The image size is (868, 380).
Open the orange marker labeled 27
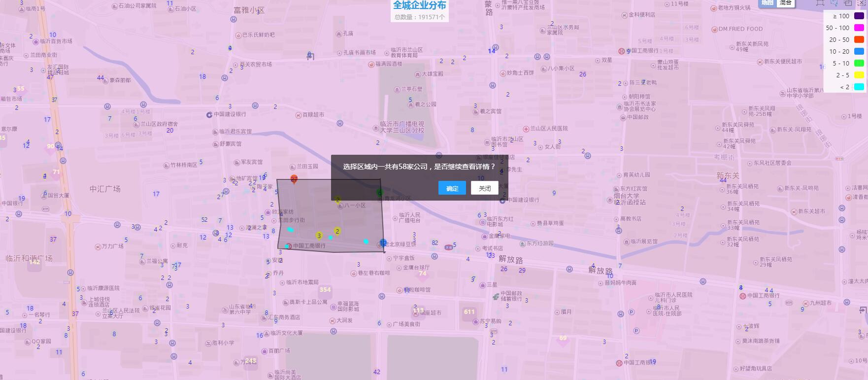tap(294, 179)
